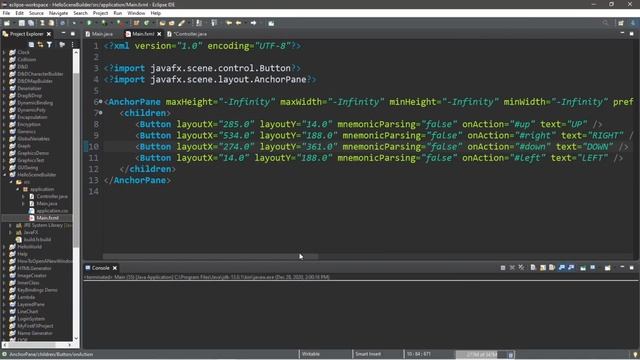Click the New file toolbar icon
The width and height of the screenshot is (640, 360).
point(7,23)
